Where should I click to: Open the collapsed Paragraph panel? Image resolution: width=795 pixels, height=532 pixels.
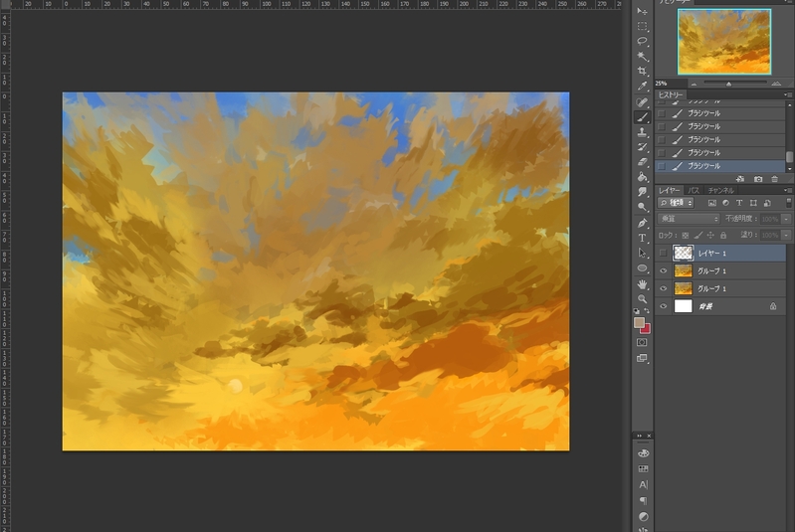(643, 500)
